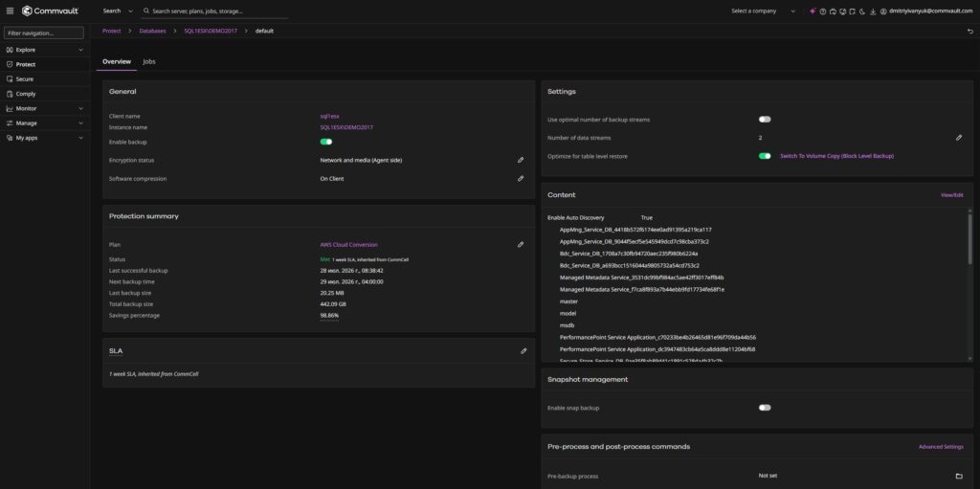980x489 pixels.
Task: Click View/Edit in the Content panel
Action: pos(952,195)
